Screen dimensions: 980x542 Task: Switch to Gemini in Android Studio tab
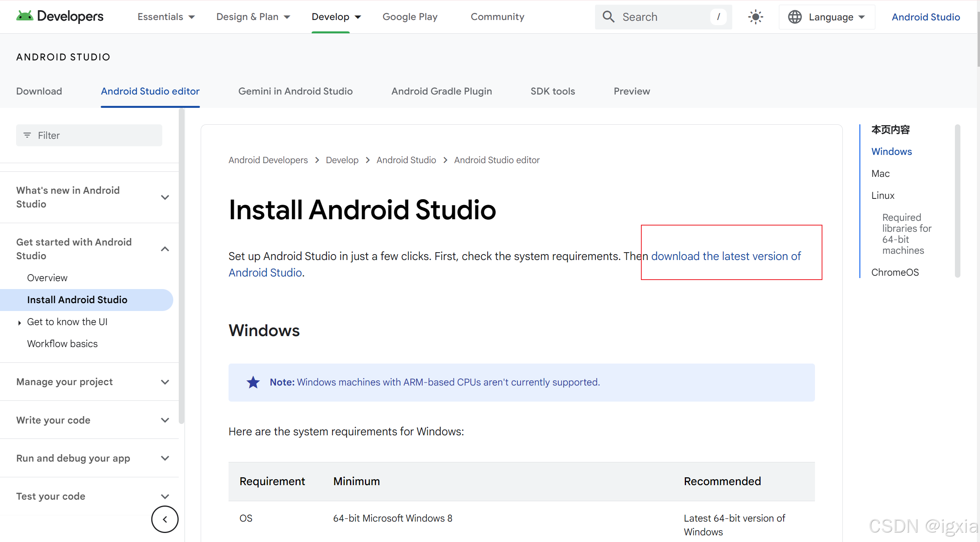(296, 91)
